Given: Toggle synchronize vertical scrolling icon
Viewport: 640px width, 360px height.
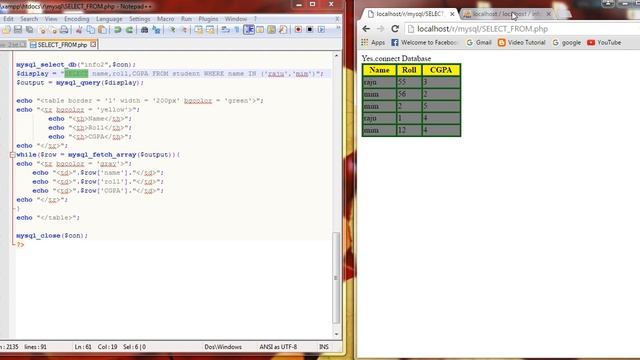Looking at the screenshot, I should point(199,30).
